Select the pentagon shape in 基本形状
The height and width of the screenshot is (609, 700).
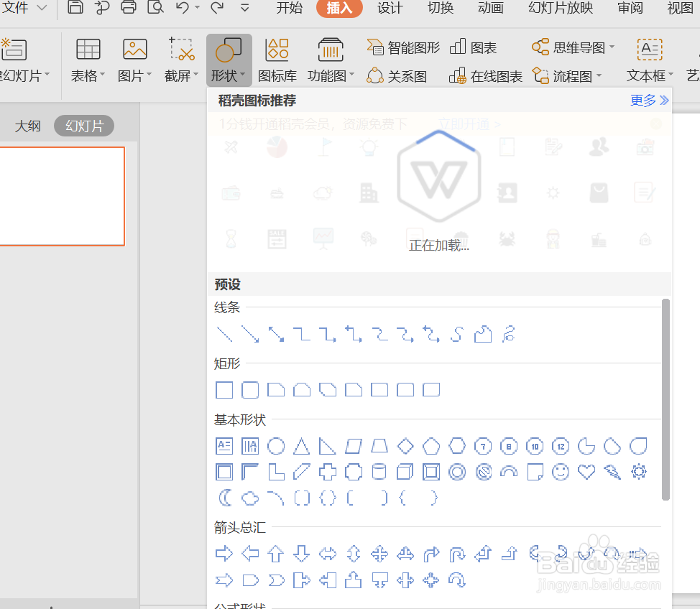pyautogui.click(x=431, y=446)
